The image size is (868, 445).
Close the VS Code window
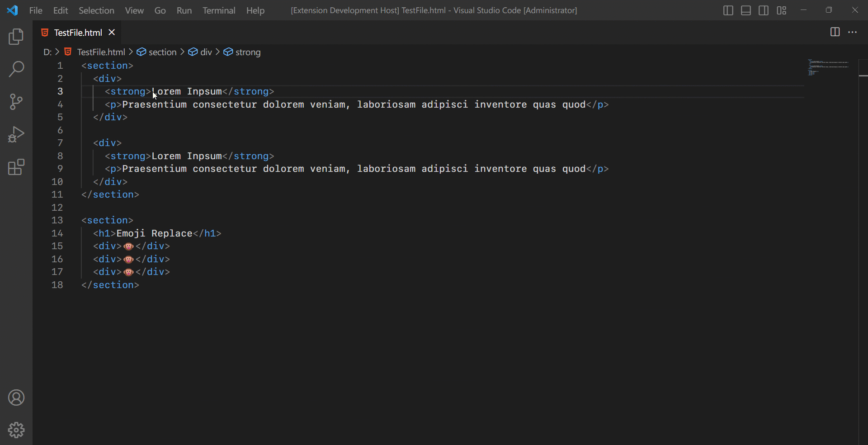(x=855, y=10)
